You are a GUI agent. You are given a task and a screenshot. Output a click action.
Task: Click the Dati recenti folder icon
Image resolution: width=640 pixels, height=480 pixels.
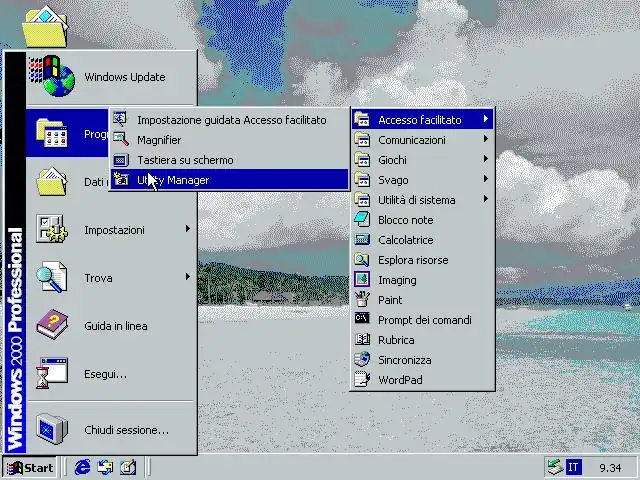coord(51,181)
